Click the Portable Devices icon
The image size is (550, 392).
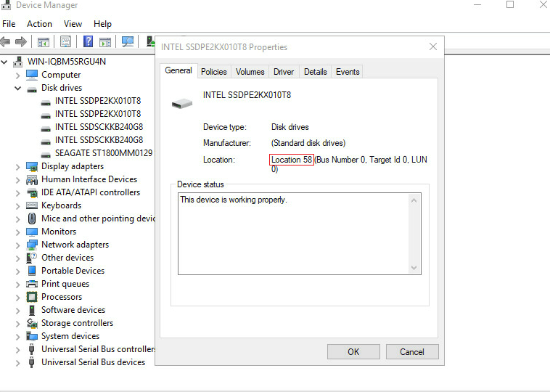[32, 271]
